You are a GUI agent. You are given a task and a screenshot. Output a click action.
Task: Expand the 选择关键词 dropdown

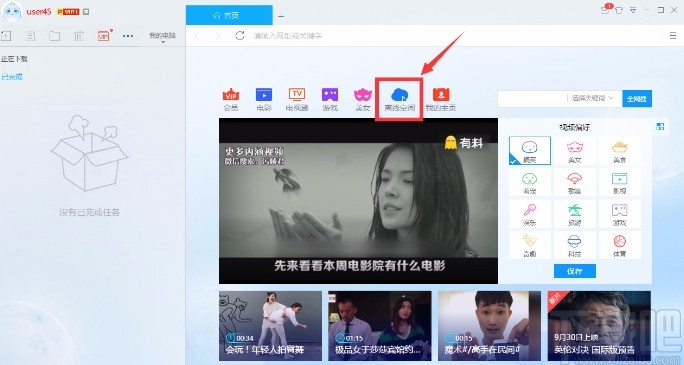[593, 99]
